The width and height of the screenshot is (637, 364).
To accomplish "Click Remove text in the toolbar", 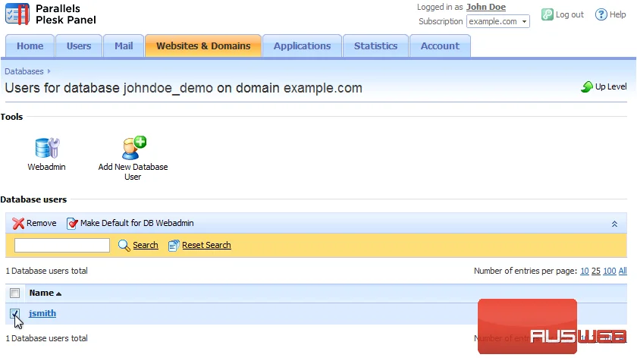I will click(42, 223).
